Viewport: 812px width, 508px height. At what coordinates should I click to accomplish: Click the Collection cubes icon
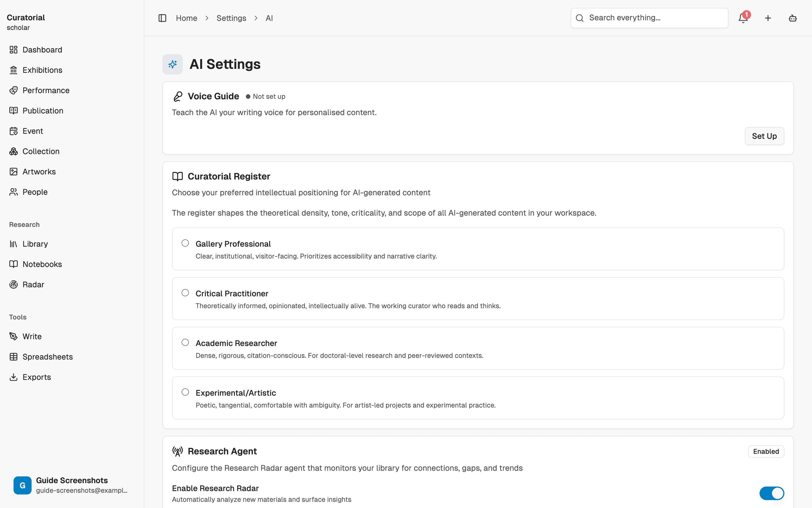[14, 151]
